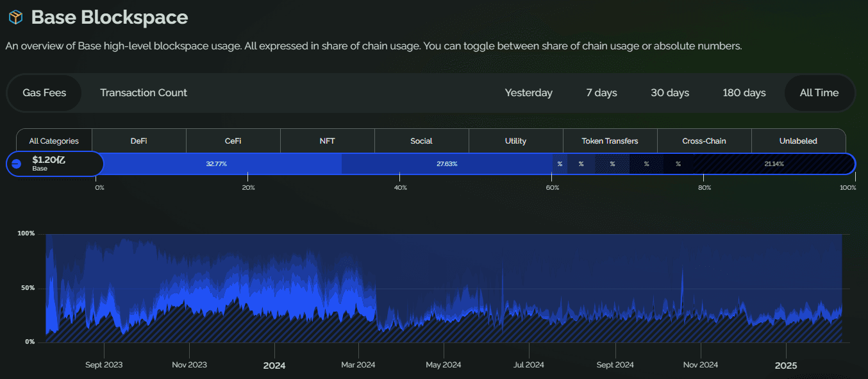Open the Cross-Chain category tab
The image size is (868, 379).
(x=704, y=141)
